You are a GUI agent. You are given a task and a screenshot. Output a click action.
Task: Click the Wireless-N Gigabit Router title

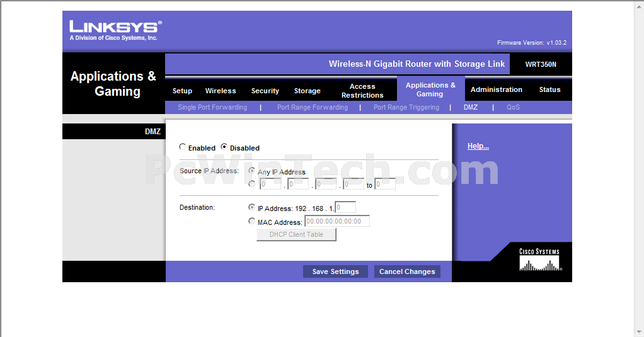(x=417, y=64)
